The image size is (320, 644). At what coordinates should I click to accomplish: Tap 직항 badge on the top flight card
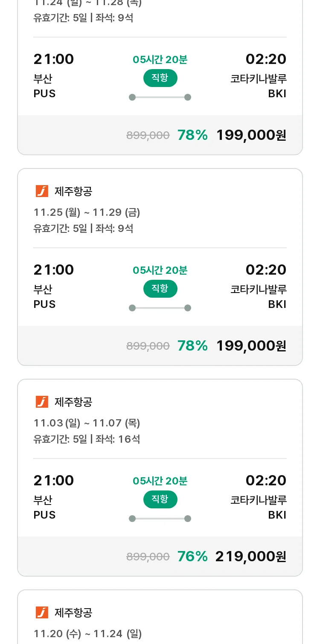[x=160, y=78]
